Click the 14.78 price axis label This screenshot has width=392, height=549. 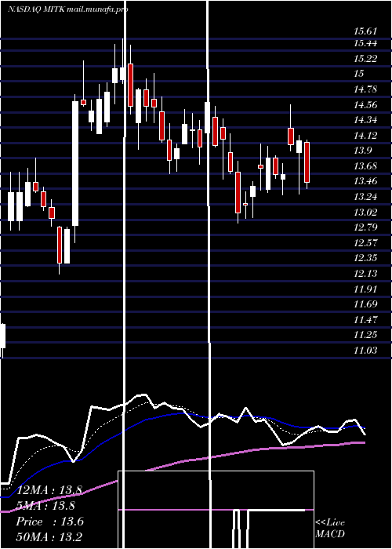click(365, 89)
